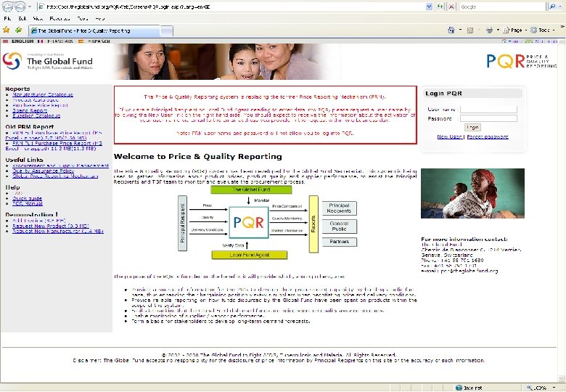Open the PQR Manual link
Viewport: 566px width, 392px height.
28,203
